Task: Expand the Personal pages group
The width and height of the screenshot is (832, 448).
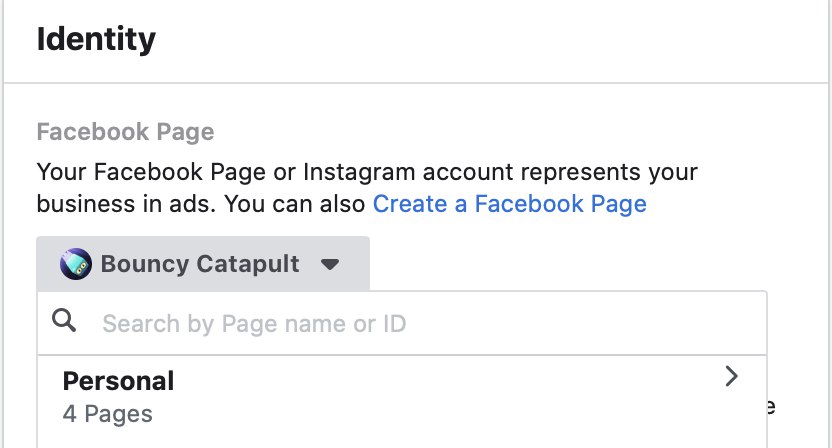Action: (402, 397)
